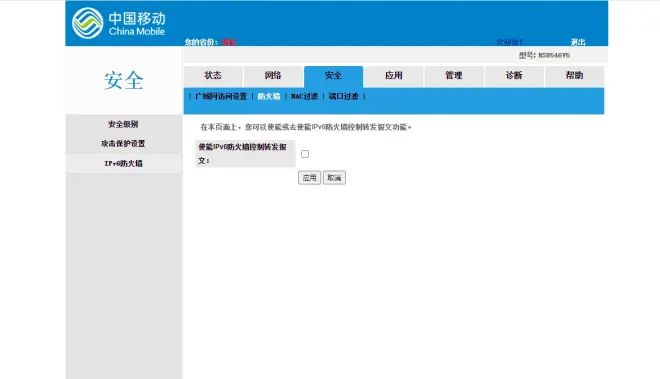The width and height of the screenshot is (660, 379).
Task: Open the 网络 tab
Action: coord(273,76)
